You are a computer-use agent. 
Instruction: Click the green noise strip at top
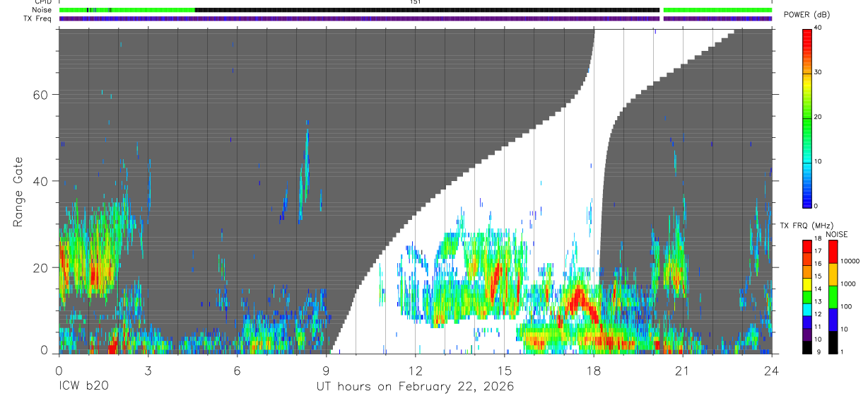127,10
